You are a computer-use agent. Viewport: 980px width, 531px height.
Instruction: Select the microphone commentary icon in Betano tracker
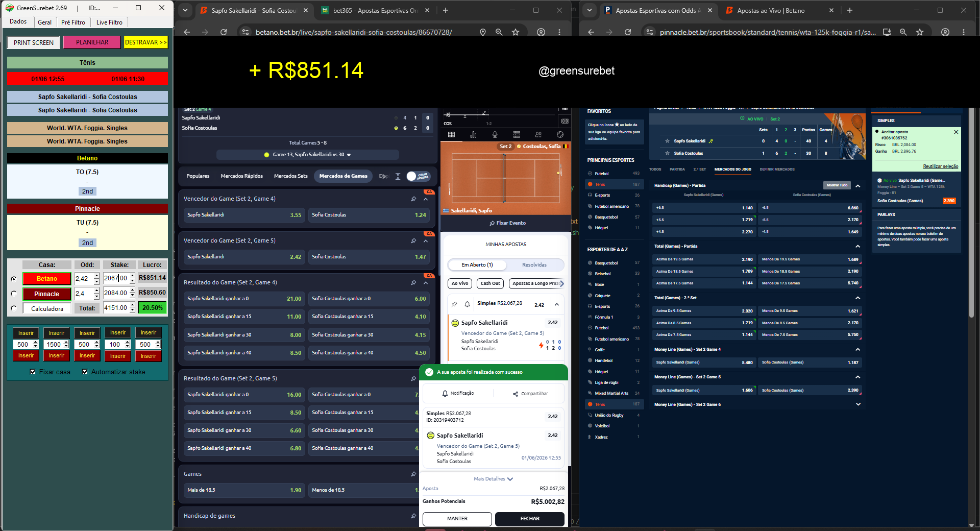click(x=495, y=135)
